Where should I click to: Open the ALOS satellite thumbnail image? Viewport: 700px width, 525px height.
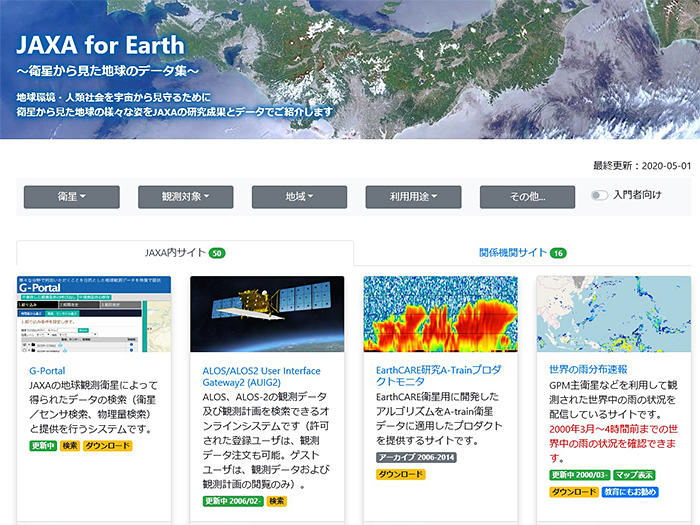click(x=267, y=314)
